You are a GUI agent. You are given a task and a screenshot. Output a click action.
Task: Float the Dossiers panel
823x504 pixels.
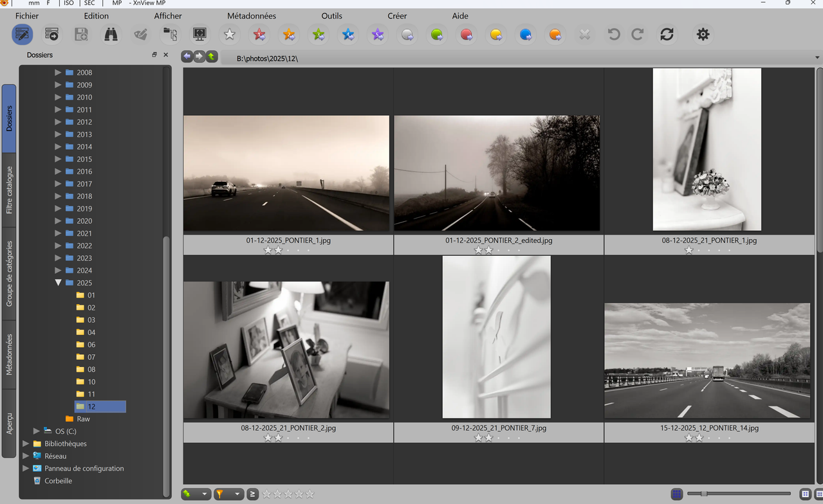tap(154, 55)
